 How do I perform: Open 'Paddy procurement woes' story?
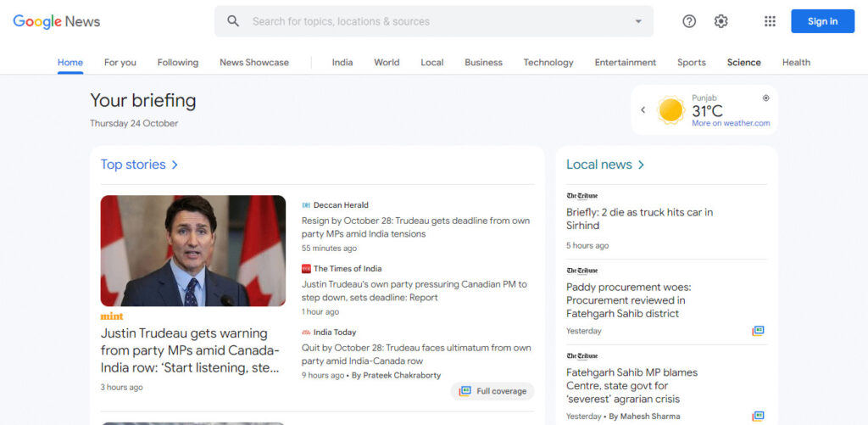coord(629,300)
